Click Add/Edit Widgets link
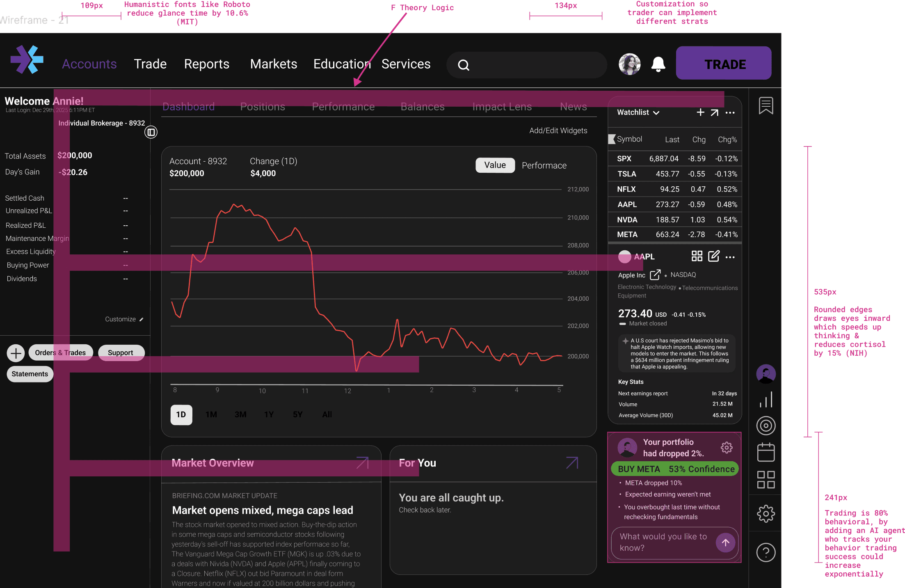905x588 pixels. pos(558,130)
